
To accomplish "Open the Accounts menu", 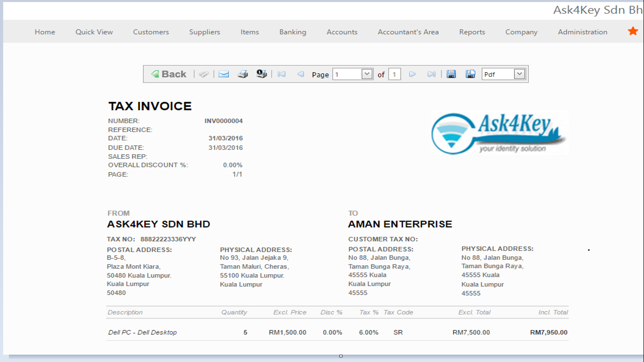I will [x=342, y=32].
